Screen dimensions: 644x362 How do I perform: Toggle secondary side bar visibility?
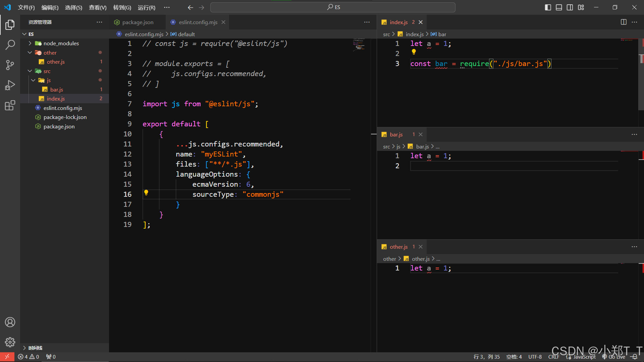[x=570, y=7]
